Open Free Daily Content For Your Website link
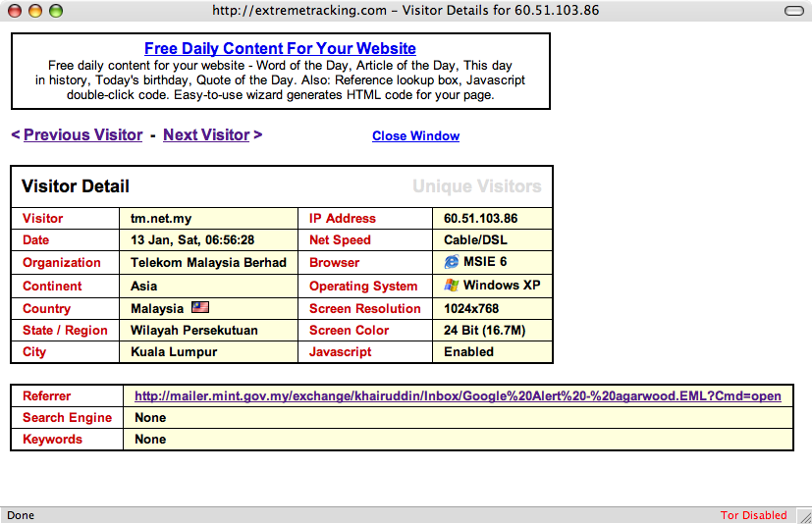The width and height of the screenshot is (812, 524). coord(280,48)
